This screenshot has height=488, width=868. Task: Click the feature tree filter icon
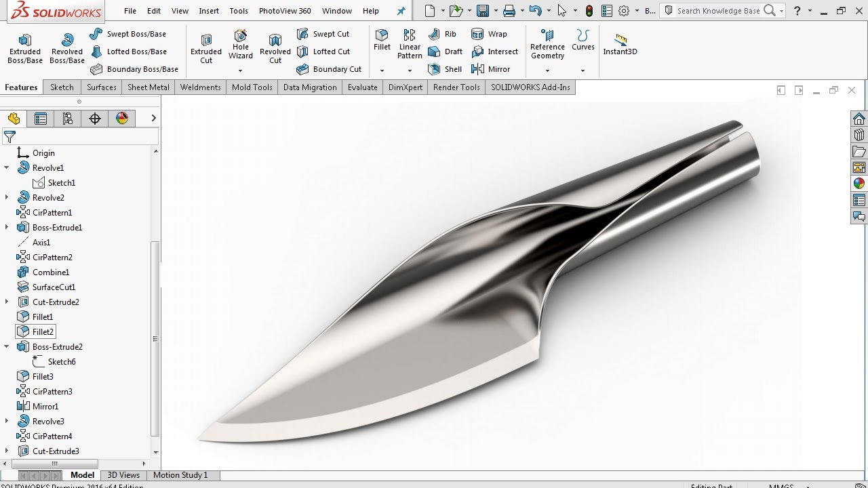tap(9, 137)
